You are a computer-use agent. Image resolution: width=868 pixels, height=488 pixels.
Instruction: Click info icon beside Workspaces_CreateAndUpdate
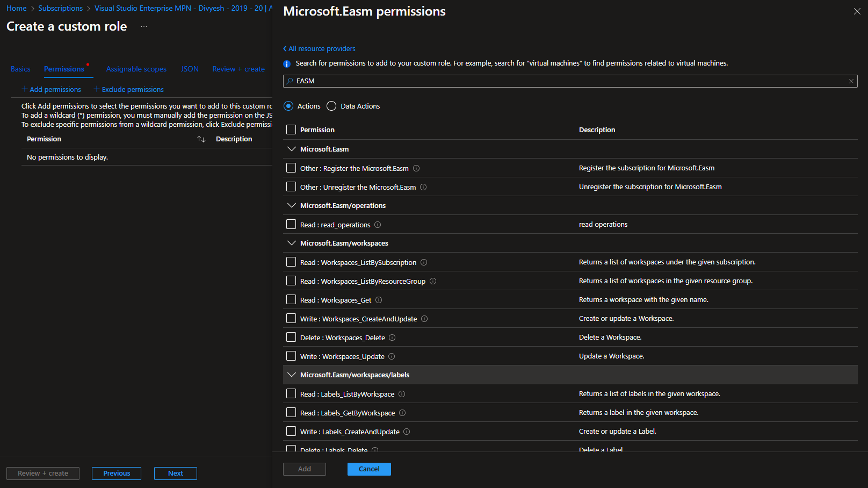[424, 319]
